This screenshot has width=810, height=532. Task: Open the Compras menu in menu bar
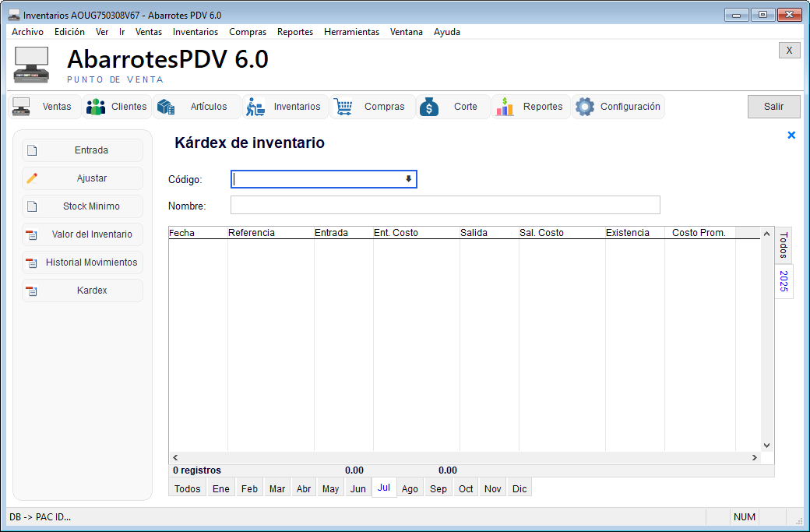click(x=248, y=31)
